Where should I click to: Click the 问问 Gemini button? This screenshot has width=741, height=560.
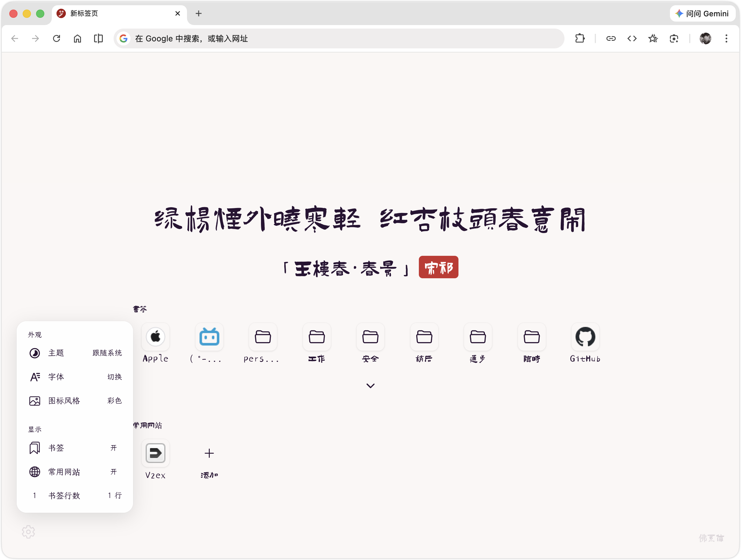[703, 13]
